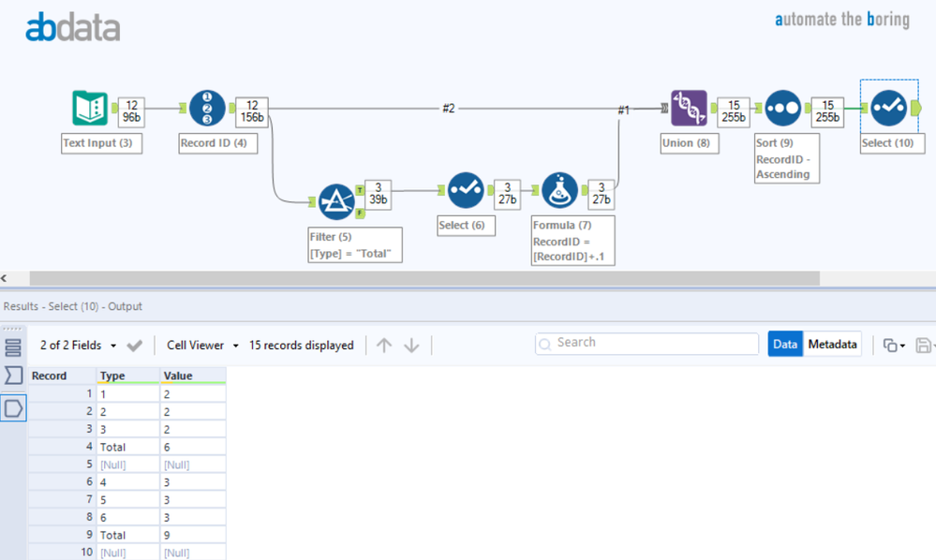Select the Select (10) tool icon
This screenshot has width=936, height=560.
888,108
